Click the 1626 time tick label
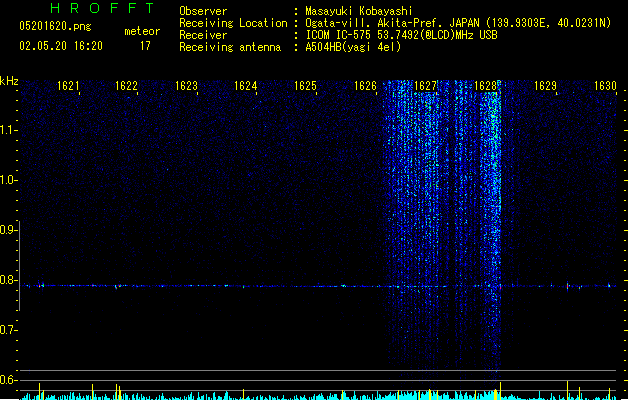The height and width of the screenshot is (400, 629). tap(365, 86)
